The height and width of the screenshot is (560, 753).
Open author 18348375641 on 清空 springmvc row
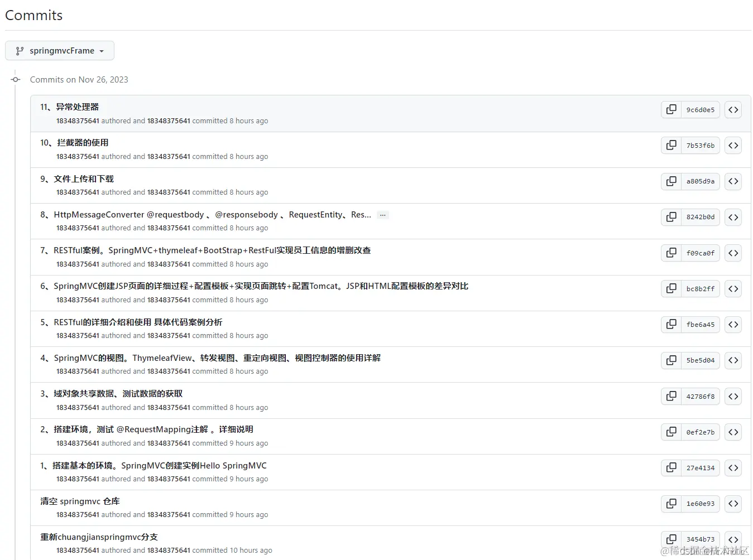tap(78, 515)
